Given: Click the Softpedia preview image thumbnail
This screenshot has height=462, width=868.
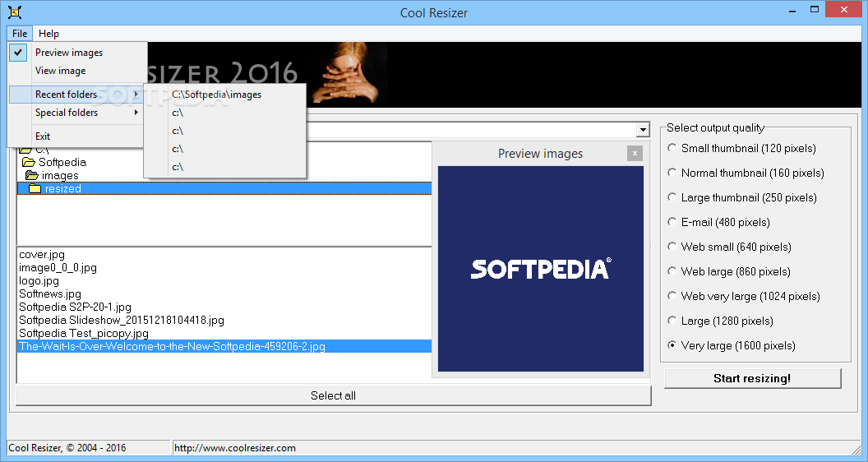Looking at the screenshot, I should tap(540, 269).
